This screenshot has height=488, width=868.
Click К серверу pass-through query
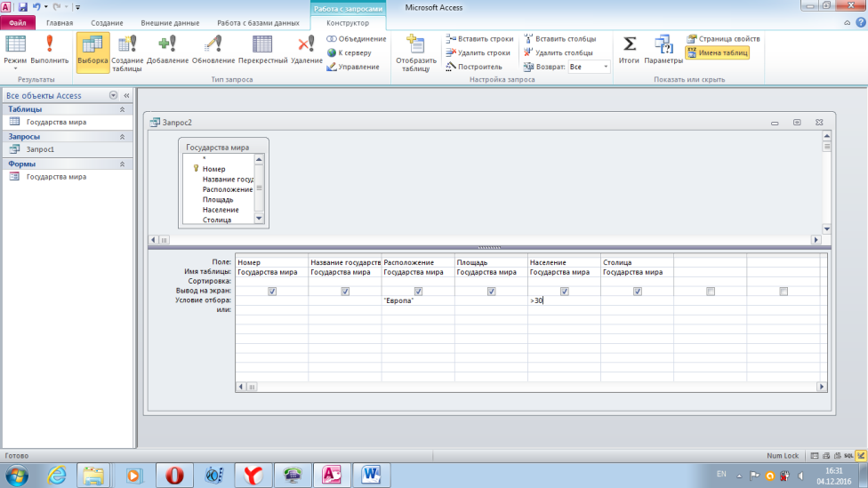click(349, 52)
